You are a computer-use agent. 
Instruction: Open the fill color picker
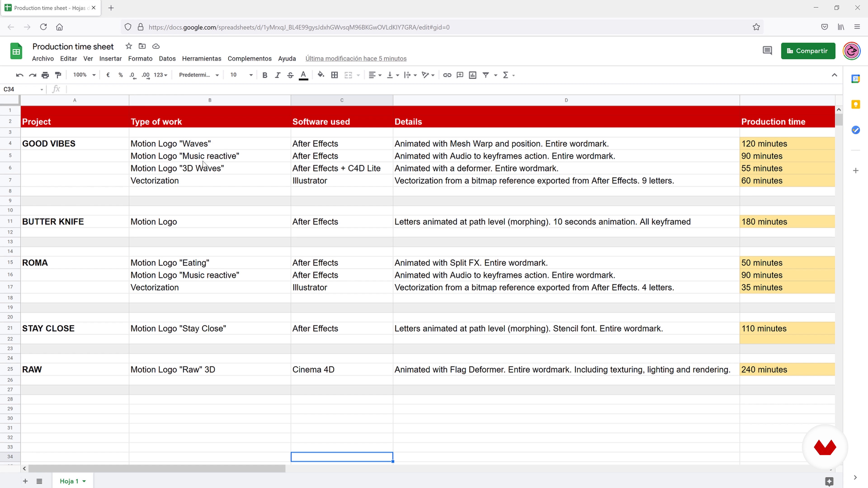321,75
